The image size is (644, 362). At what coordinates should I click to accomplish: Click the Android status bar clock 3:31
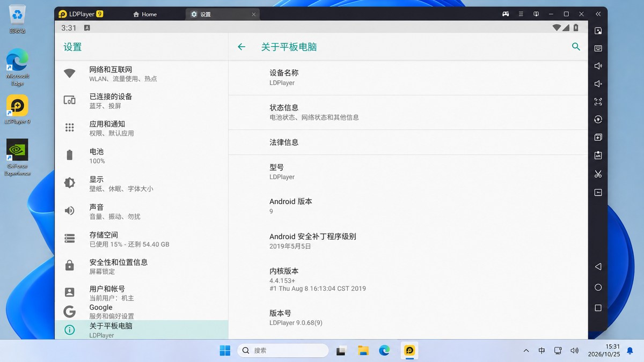click(x=69, y=27)
